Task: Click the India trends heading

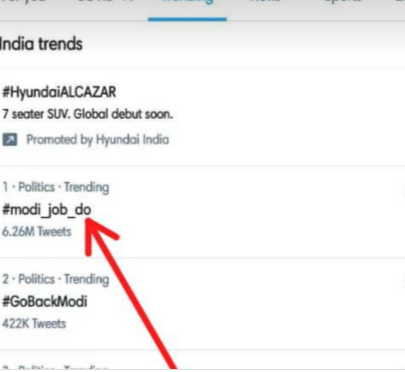Action: coord(41,44)
